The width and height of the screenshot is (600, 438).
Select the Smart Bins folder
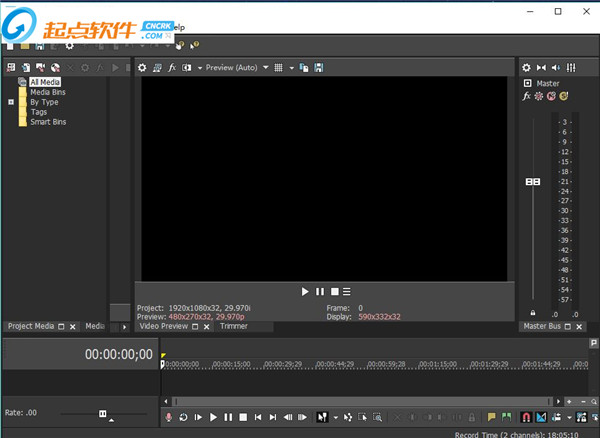47,122
